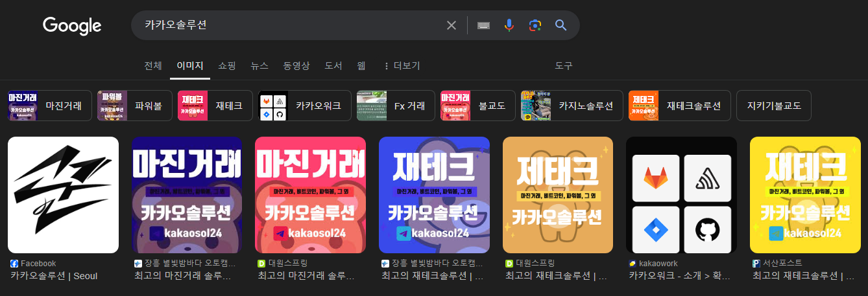
Task: Filter by 마진거래 suggestion chip
Action: [49, 106]
